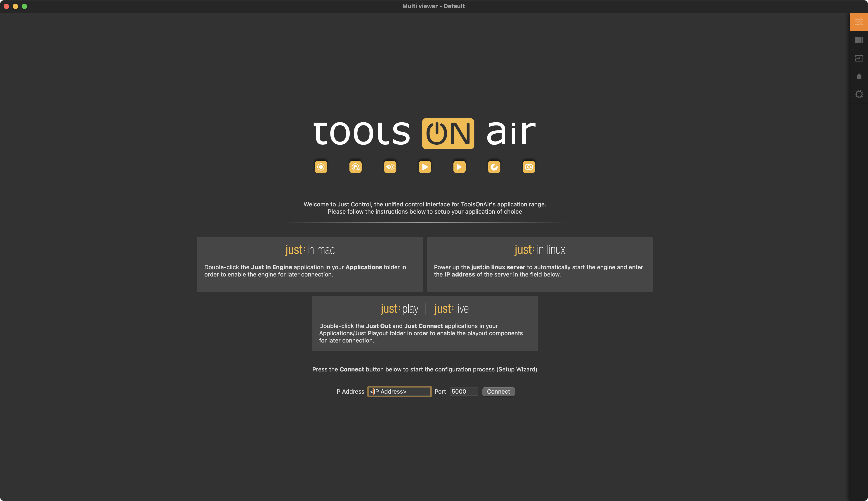Close the Multi viewer window
868x501 pixels.
pos(6,6)
